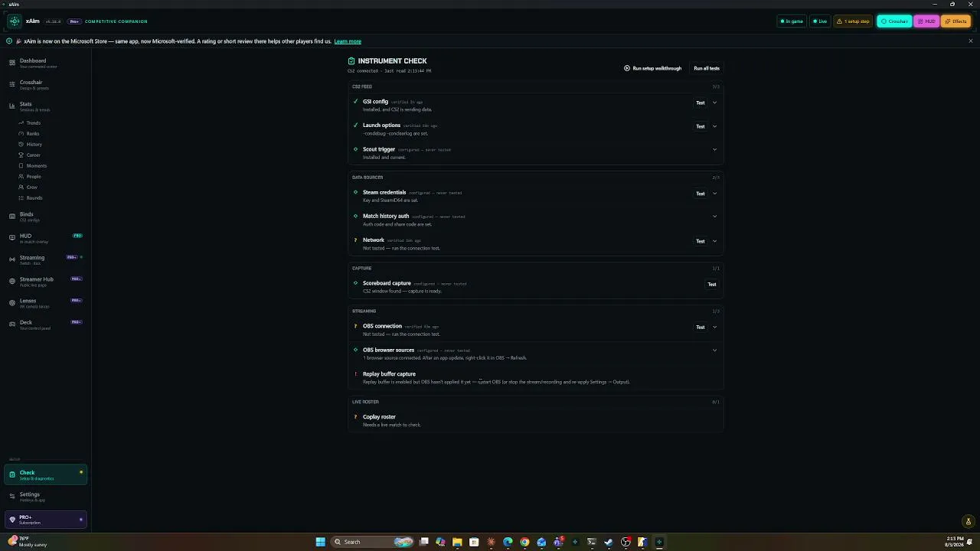
Task: Open the Dashboard sidebar section
Action: coord(46,64)
